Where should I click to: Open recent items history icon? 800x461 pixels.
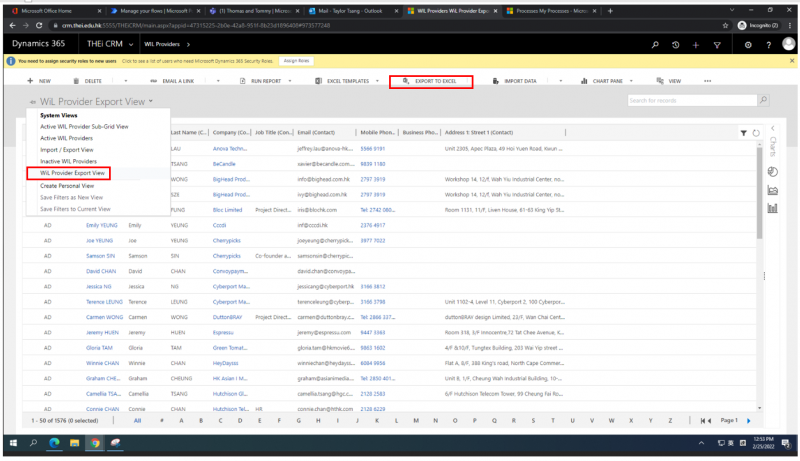point(676,45)
